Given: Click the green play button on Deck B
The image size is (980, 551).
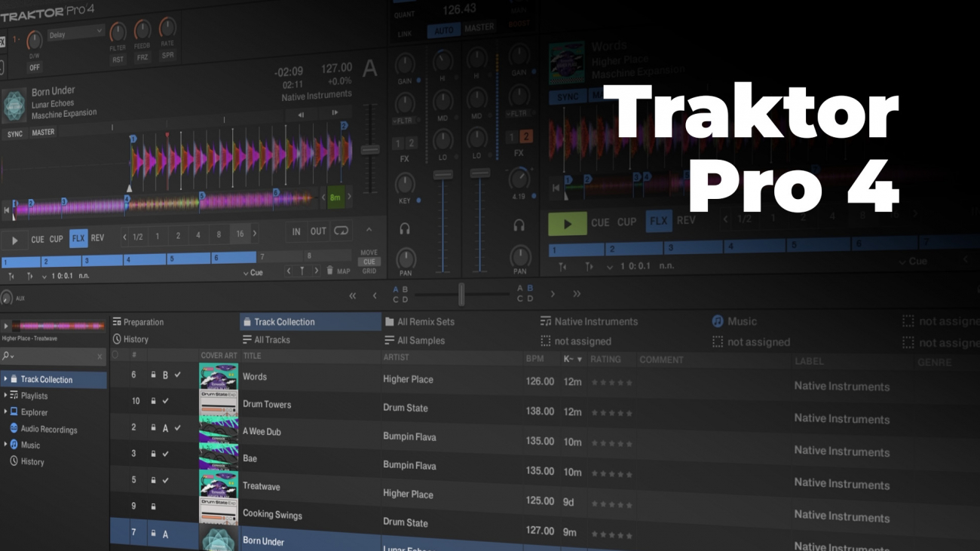Looking at the screenshot, I should point(567,224).
